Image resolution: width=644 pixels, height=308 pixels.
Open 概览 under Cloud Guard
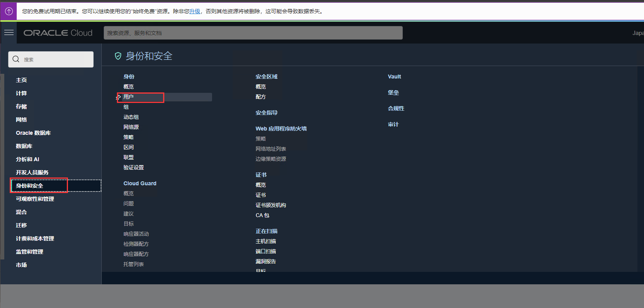pyautogui.click(x=129, y=193)
